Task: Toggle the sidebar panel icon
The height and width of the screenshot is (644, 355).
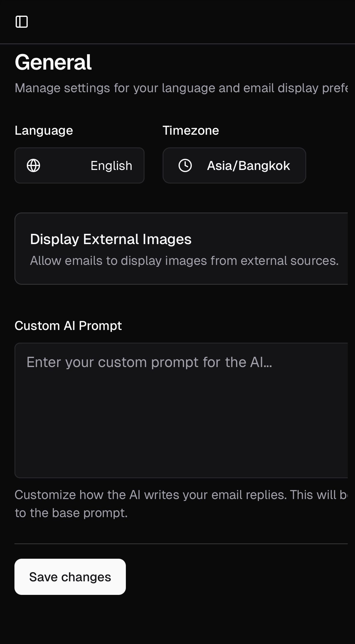Action: click(22, 22)
